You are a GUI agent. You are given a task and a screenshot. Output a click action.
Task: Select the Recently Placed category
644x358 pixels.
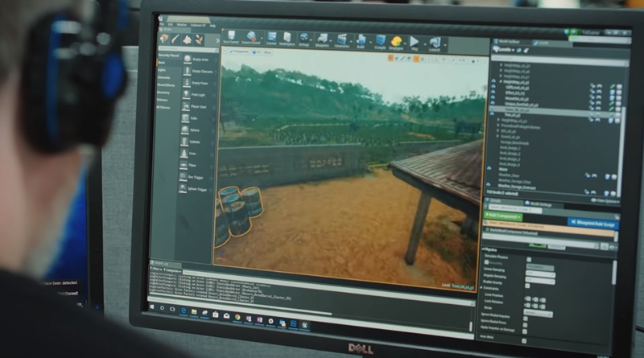pyautogui.click(x=168, y=56)
